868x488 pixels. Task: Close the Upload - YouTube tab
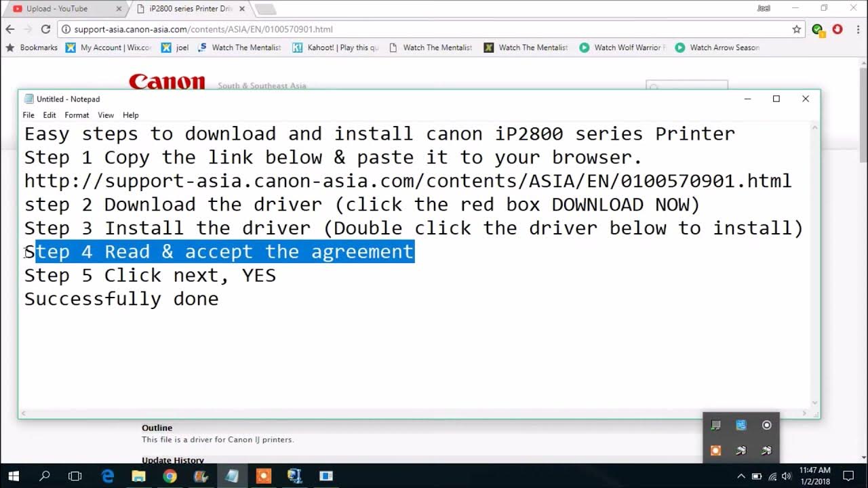point(119,9)
